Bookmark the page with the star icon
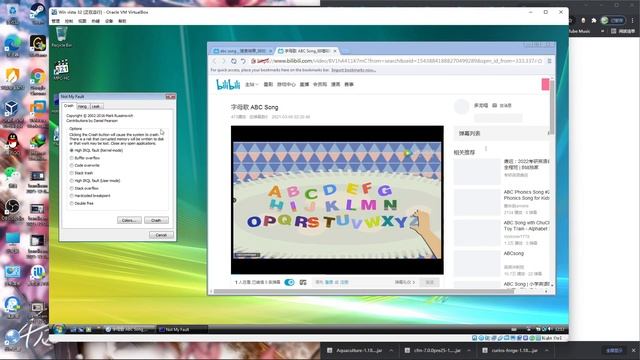 tap(540, 61)
